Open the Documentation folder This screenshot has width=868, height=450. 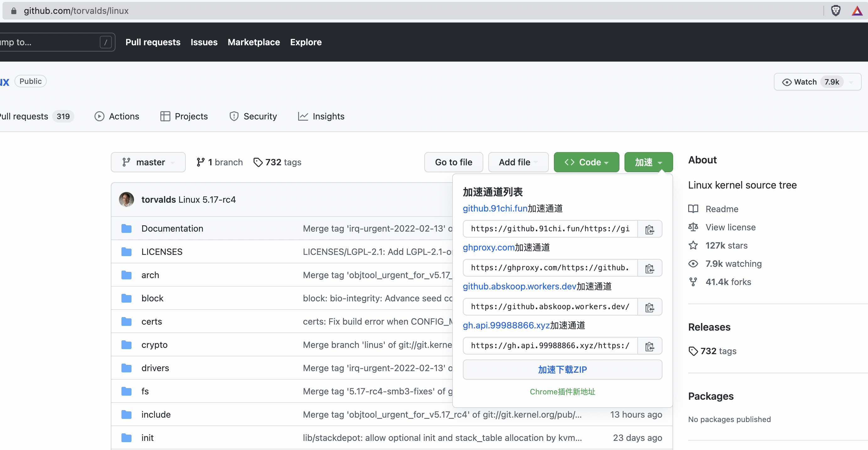coord(172,228)
